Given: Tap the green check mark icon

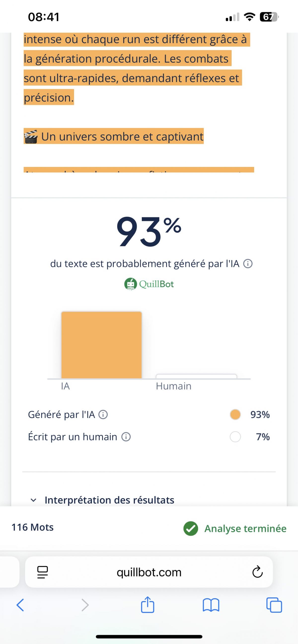Looking at the screenshot, I should coord(191,528).
